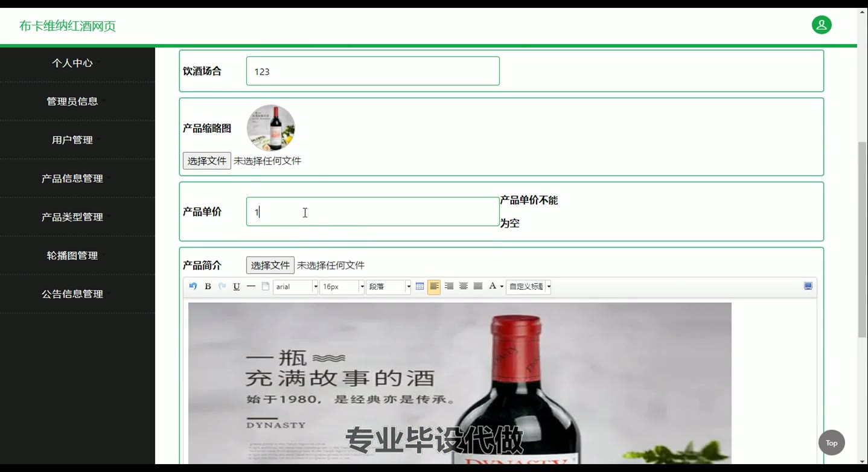Open 轮播图管理 in the sidebar
Image resolution: width=868 pixels, height=472 pixels.
[72, 256]
